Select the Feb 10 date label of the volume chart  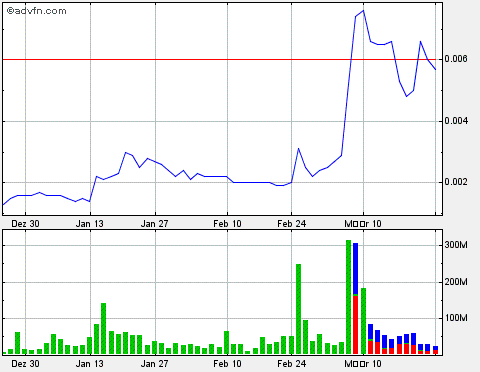click(227, 364)
